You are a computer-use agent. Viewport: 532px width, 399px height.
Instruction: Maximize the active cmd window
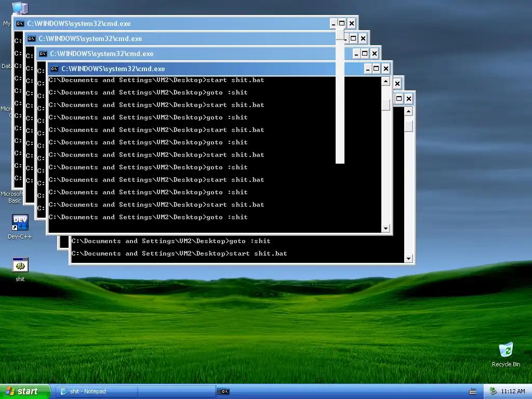click(x=376, y=69)
